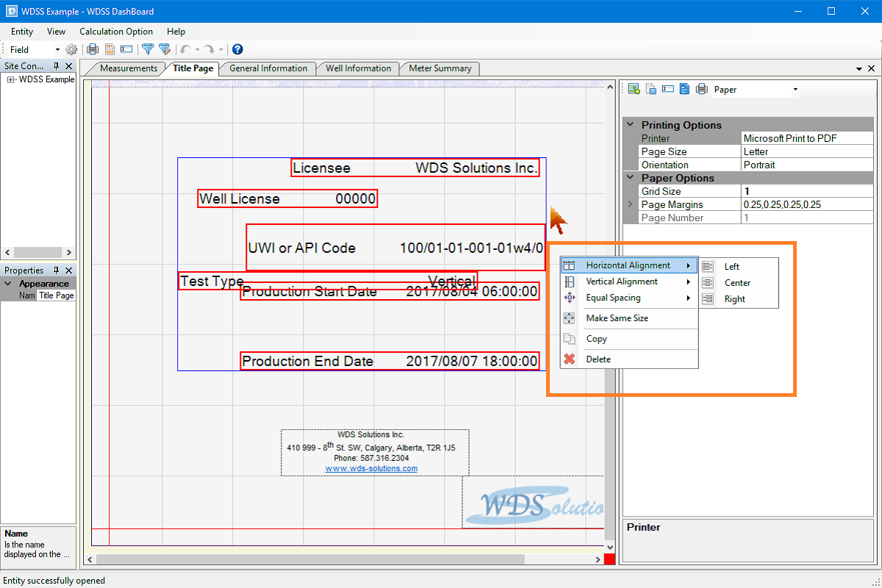Click the www.wds-solutions.com link
The width and height of the screenshot is (882, 588).
(371, 468)
